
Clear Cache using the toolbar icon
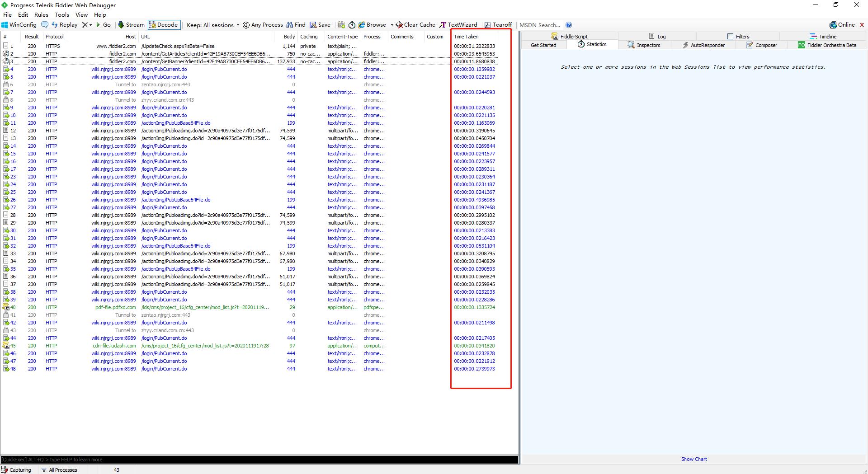click(415, 25)
